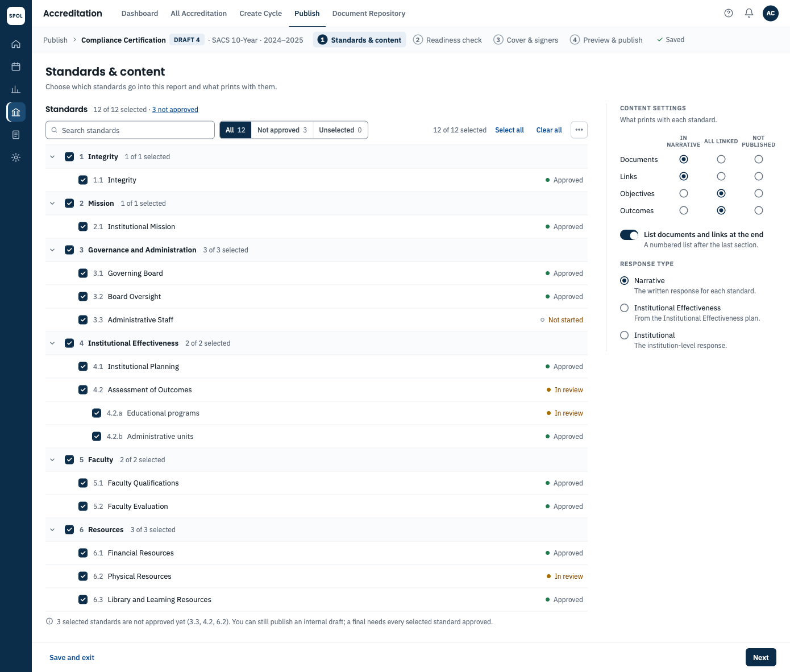
Task: Open the document icon in the sidebar
Action: point(16,135)
